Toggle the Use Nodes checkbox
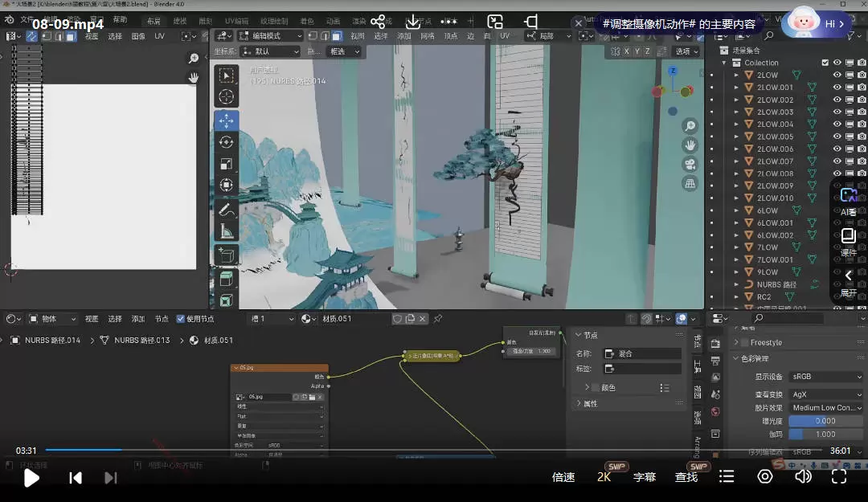The height and width of the screenshot is (502, 868). coord(181,319)
